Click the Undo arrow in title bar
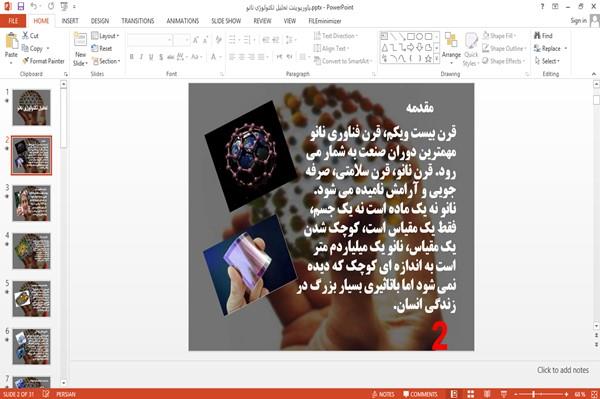This screenshot has width=600, height=399. coord(34,6)
